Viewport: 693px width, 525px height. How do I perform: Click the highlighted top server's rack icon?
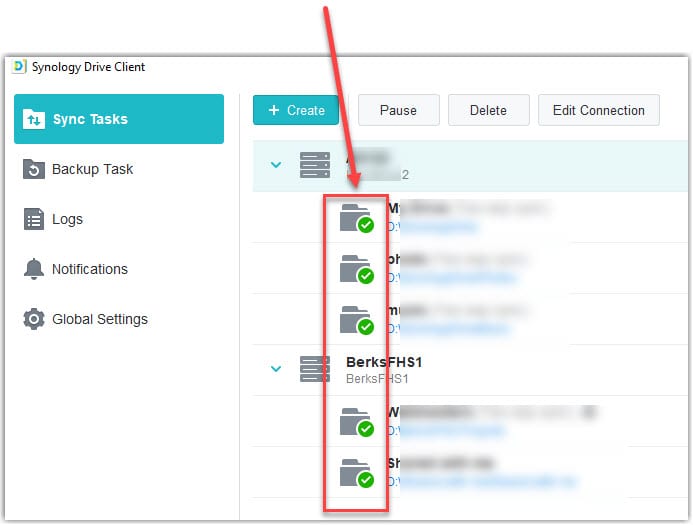315,165
